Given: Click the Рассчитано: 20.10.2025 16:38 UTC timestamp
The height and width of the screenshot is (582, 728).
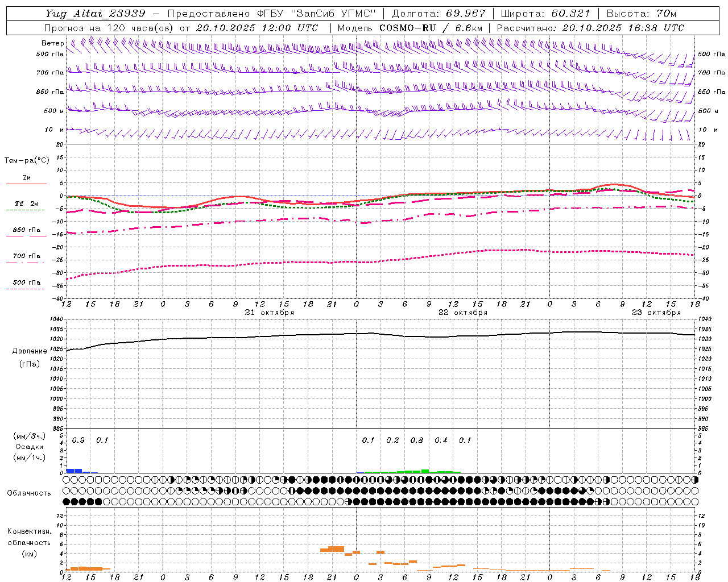Looking at the screenshot, I should pos(590,28).
